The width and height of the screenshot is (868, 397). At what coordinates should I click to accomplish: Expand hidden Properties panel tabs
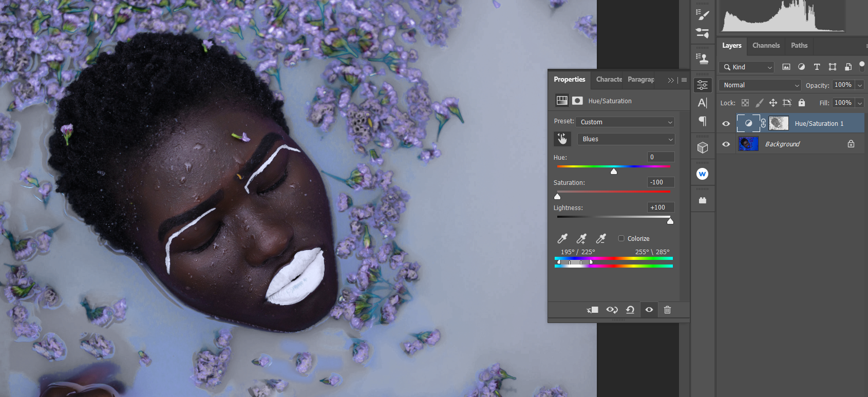[671, 80]
